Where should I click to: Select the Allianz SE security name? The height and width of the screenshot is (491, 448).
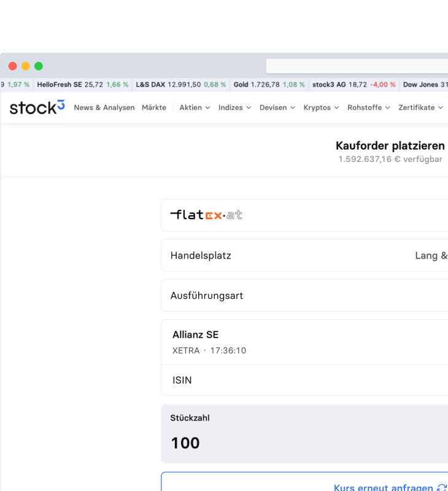196,334
